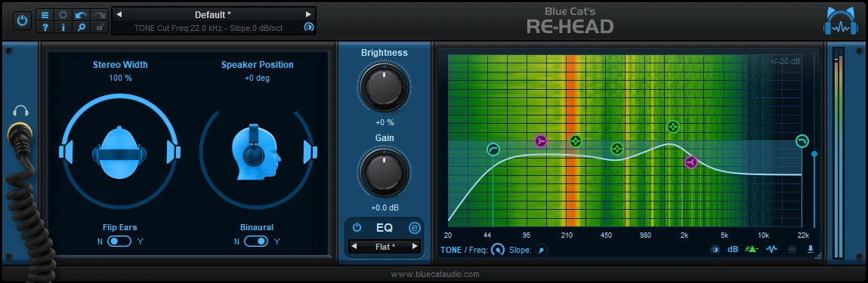Viewport: 868px width, 283px height.
Task: Click the redo arrow icon
Action: (x=100, y=16)
